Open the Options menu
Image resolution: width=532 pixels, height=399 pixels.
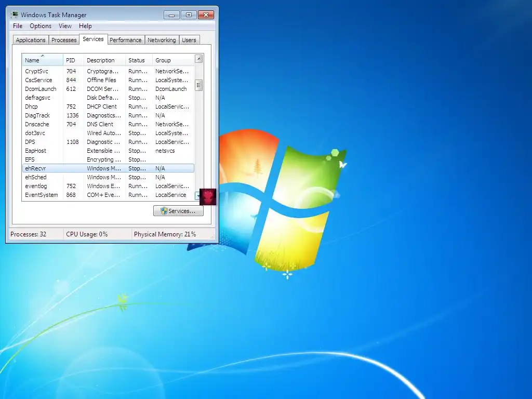pyautogui.click(x=41, y=26)
